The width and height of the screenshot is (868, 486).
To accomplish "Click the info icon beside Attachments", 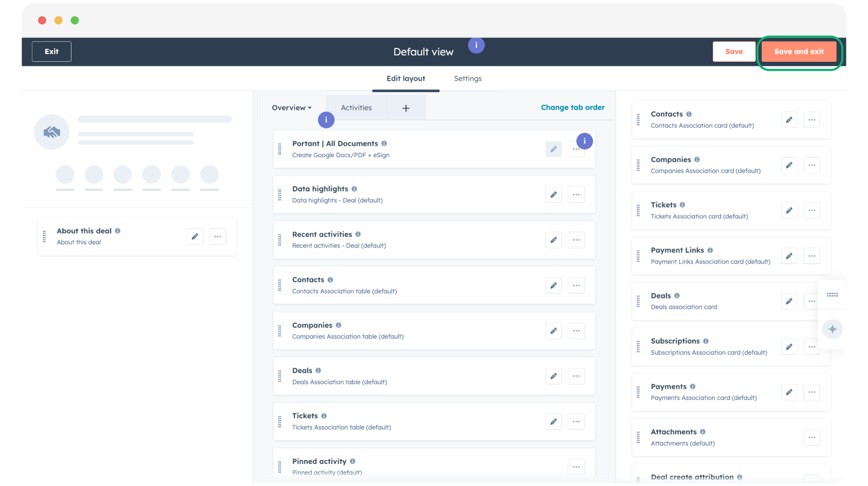I will tap(703, 432).
